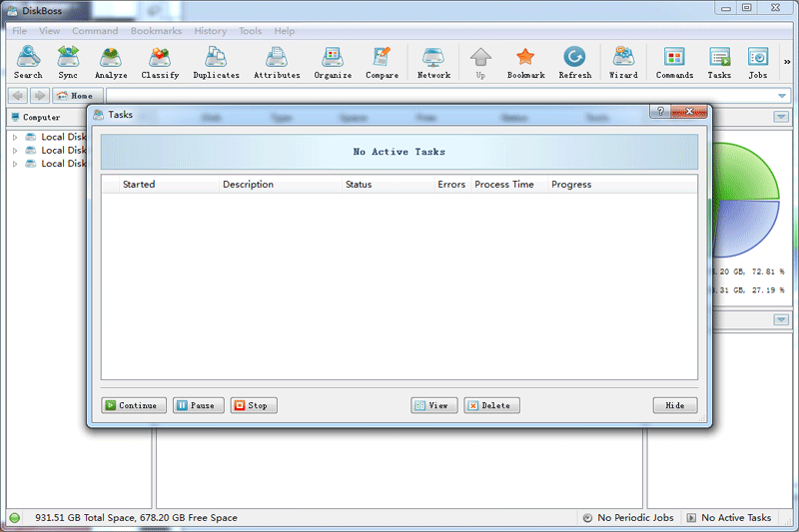Click the Continue button in Tasks dialog
This screenshot has height=532, width=799.
134,405
